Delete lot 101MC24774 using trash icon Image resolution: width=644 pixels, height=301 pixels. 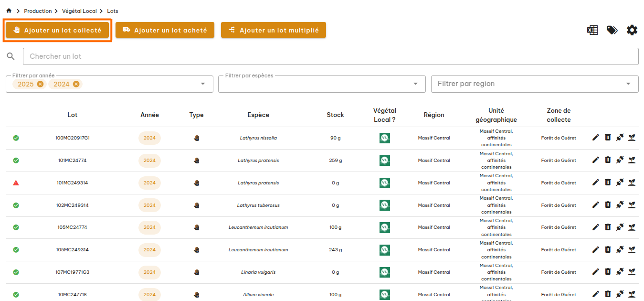click(608, 160)
